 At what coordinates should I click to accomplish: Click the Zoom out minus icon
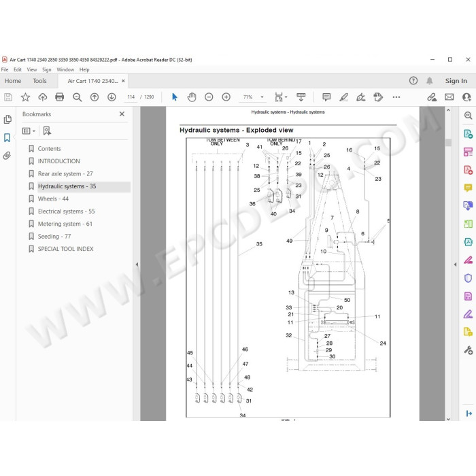coord(209,97)
